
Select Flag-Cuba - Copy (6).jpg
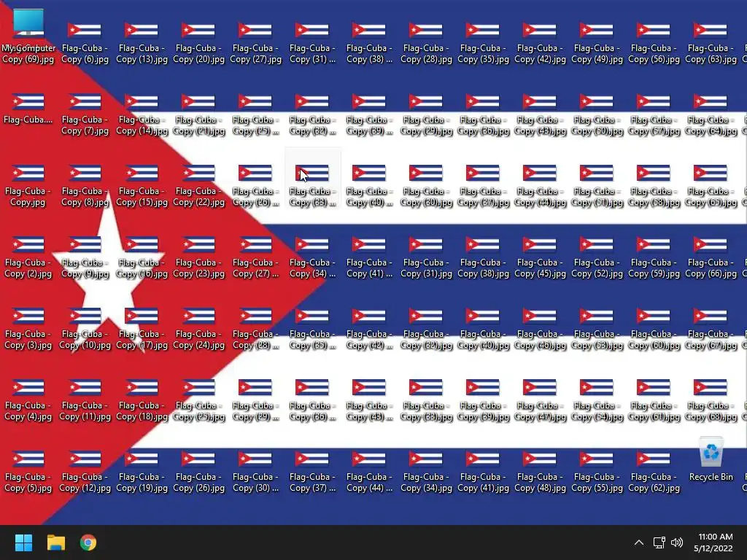(85, 43)
